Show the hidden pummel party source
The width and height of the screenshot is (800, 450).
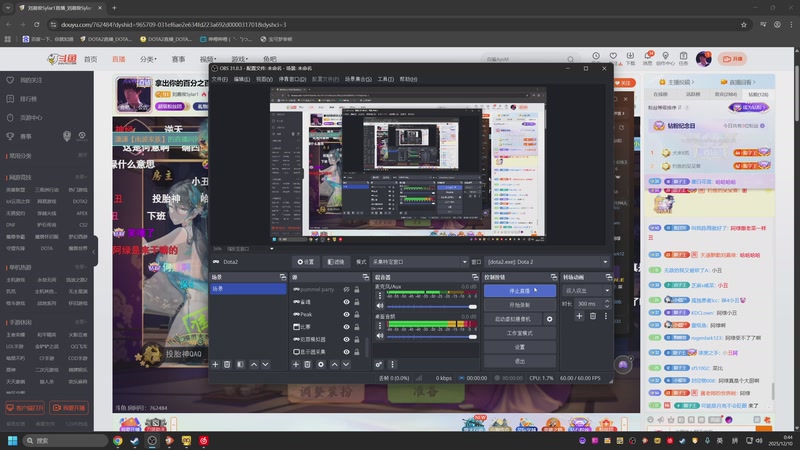(x=346, y=289)
